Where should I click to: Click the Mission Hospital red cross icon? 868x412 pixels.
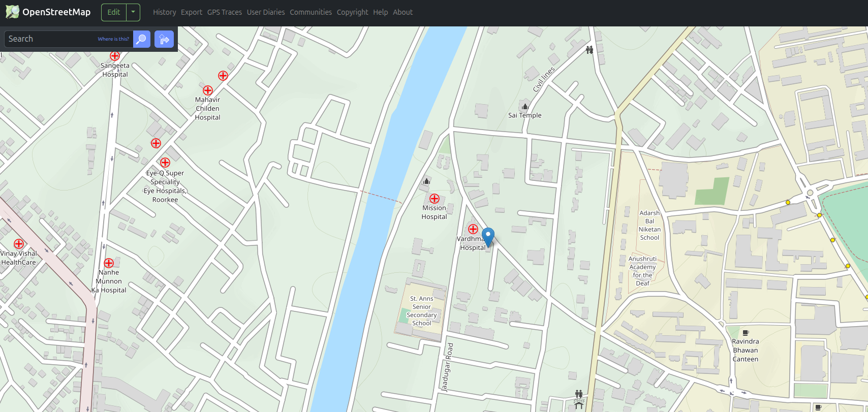pos(435,199)
